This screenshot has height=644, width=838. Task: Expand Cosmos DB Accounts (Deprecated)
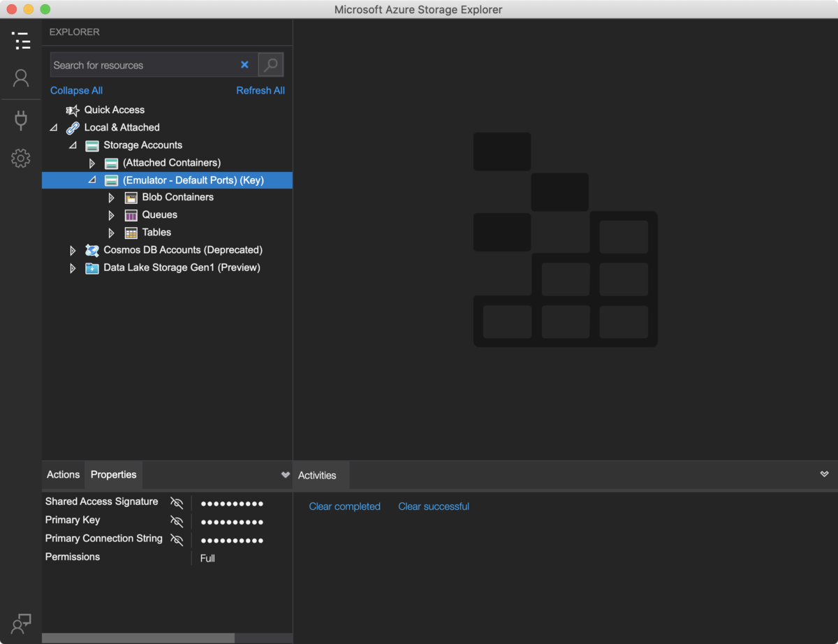click(73, 250)
